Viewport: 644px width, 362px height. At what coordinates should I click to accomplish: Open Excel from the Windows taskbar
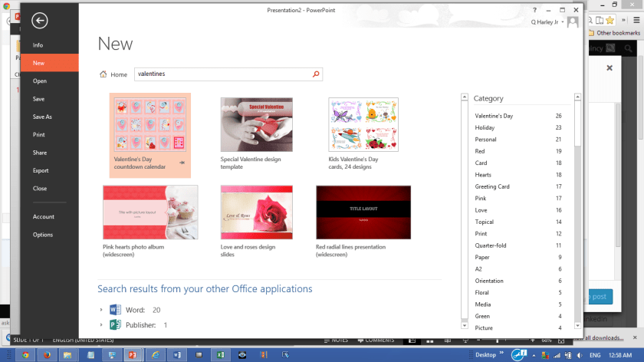click(222, 355)
